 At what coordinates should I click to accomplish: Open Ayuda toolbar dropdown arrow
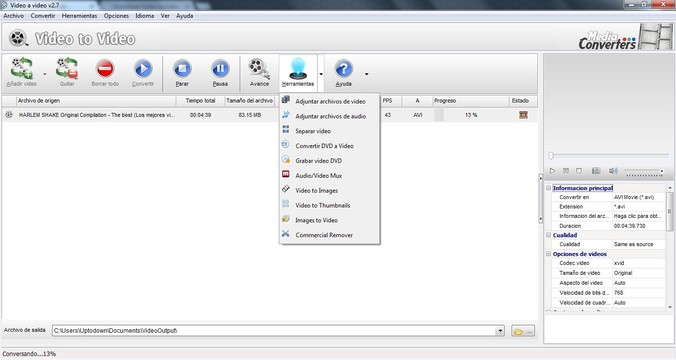366,74
